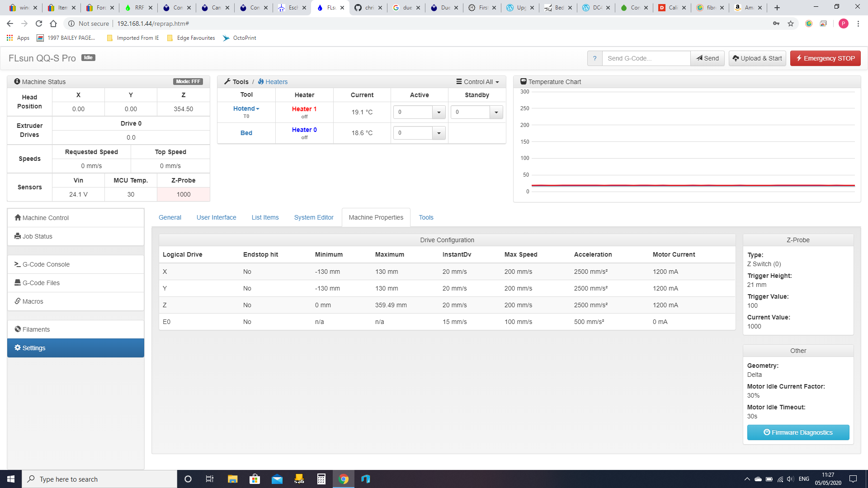Image resolution: width=868 pixels, height=488 pixels.
Task: Open Hotend active temperature dropdown arrow
Action: point(439,112)
